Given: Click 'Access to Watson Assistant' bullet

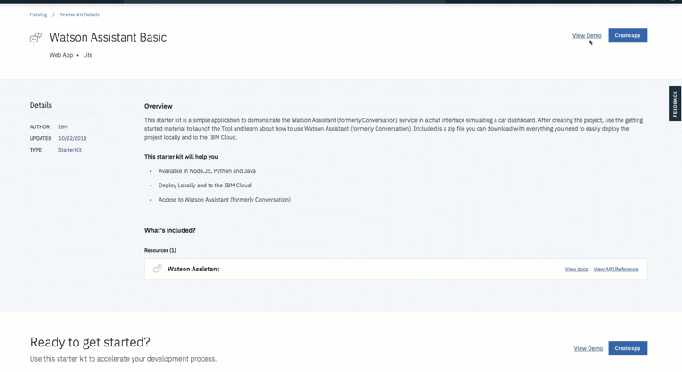Looking at the screenshot, I should click(224, 200).
